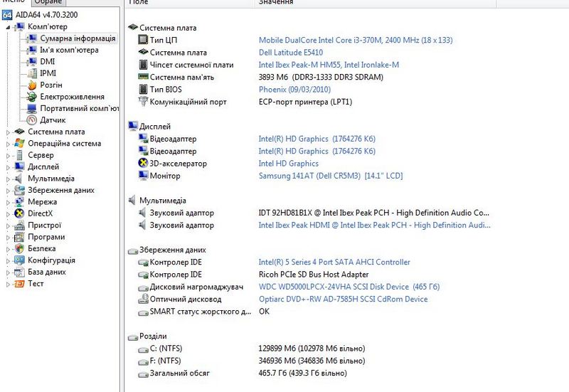The image size is (569, 392).
Task: Select the DMI tree item
Action: (x=48, y=62)
